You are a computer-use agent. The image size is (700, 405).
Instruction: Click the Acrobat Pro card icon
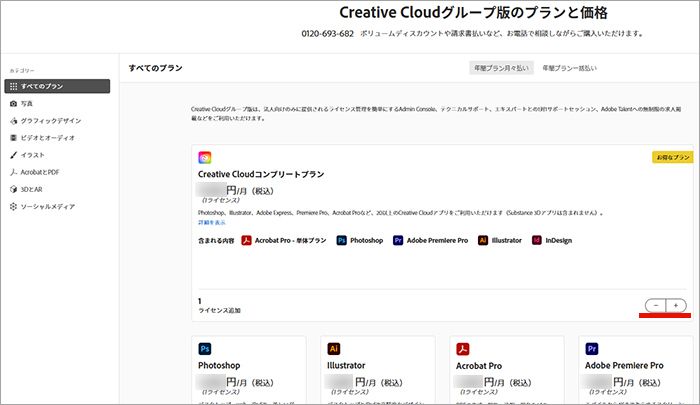463,349
